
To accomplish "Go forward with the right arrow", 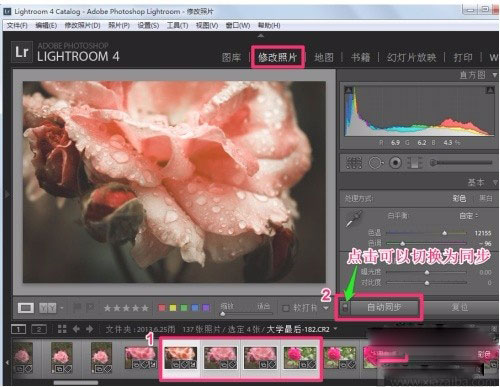I will [x=89, y=329].
